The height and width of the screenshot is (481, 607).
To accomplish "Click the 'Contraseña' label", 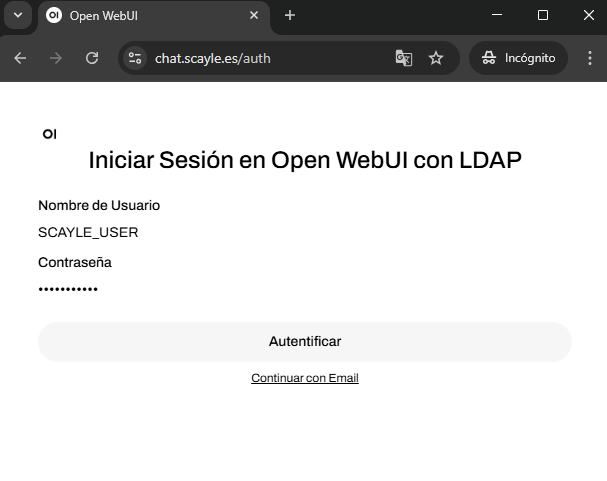I will [75, 262].
